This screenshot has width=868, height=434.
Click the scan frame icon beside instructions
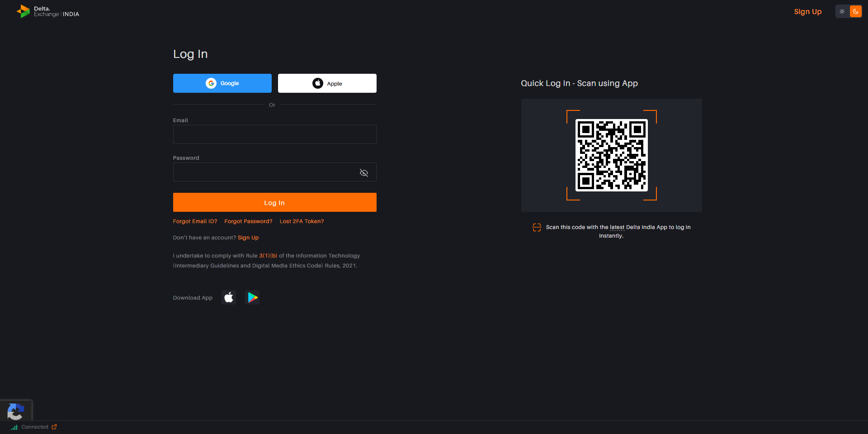pyautogui.click(x=537, y=227)
